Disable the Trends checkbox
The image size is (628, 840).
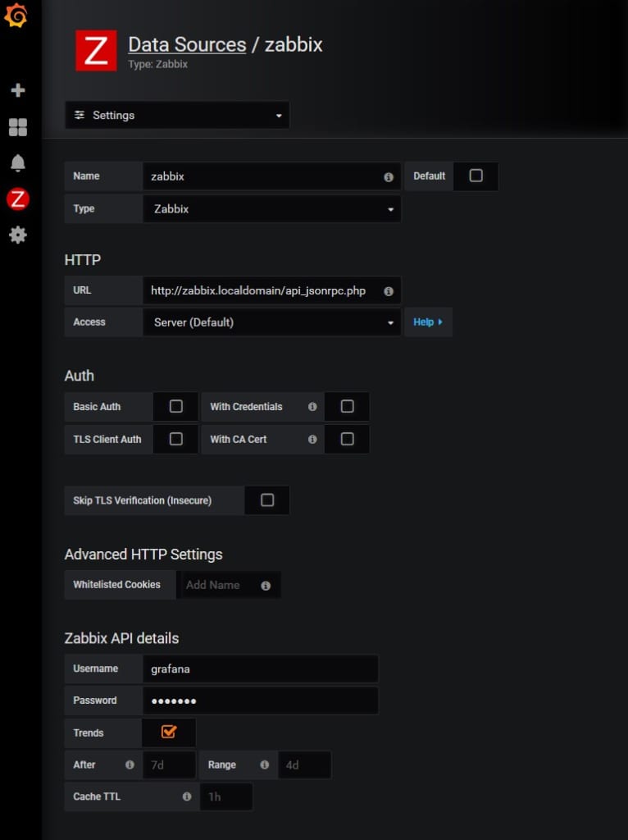[x=169, y=732]
